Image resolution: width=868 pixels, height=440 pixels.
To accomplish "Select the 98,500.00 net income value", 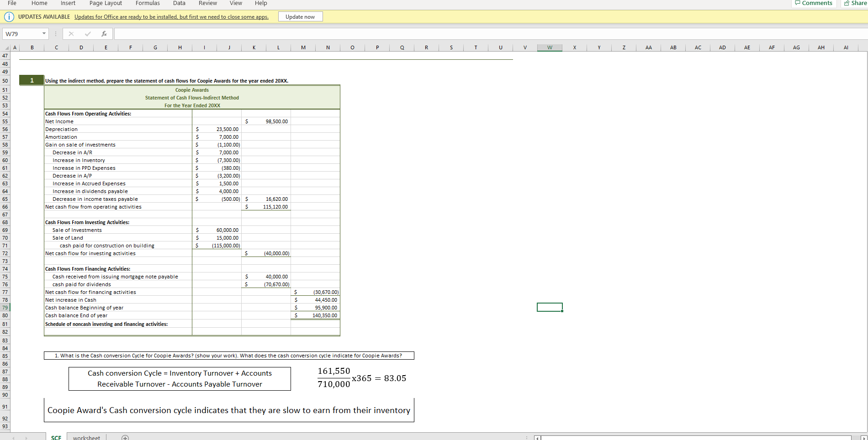I will pyautogui.click(x=266, y=121).
